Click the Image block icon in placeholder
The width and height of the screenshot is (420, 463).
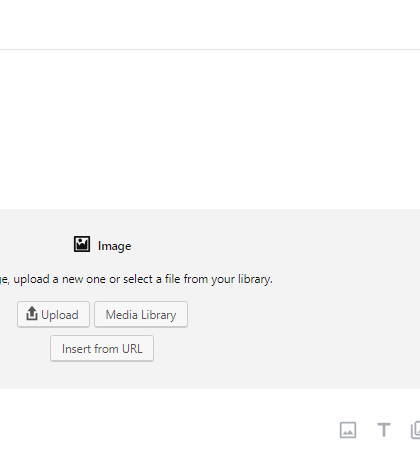[82, 244]
